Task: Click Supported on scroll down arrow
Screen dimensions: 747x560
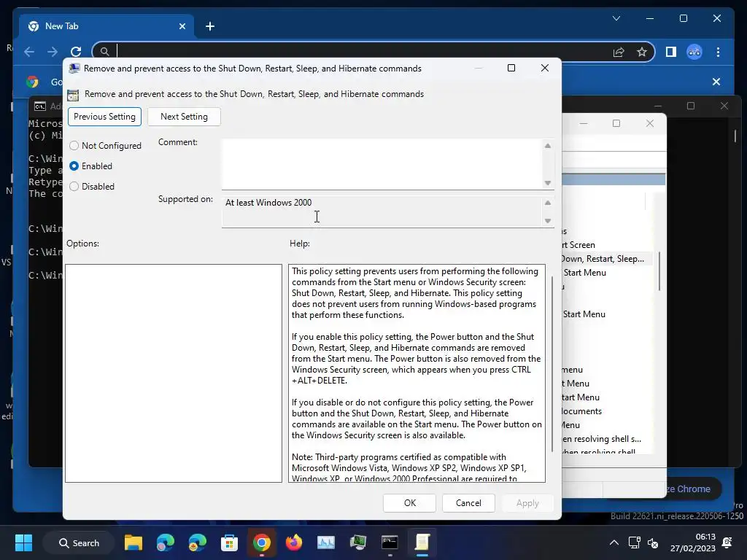Action: 548,220
